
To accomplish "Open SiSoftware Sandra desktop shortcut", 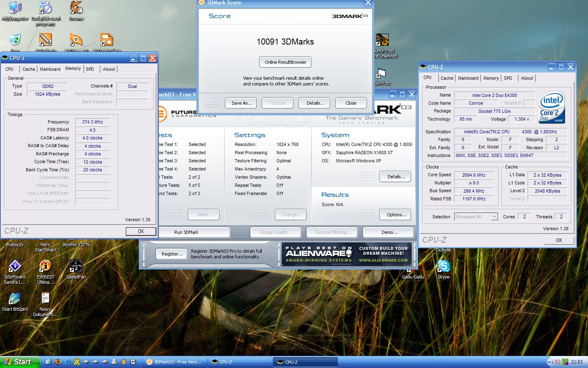I will pyautogui.click(x=15, y=272).
